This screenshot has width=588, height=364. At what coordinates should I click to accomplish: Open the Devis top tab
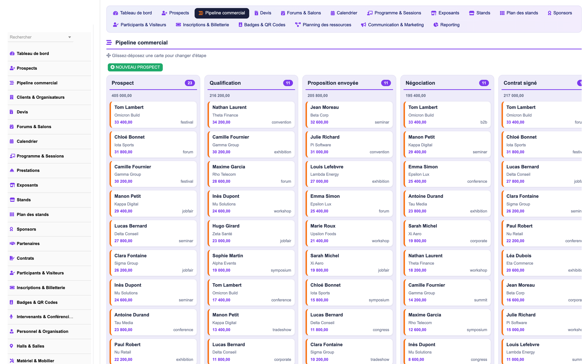[x=263, y=13]
